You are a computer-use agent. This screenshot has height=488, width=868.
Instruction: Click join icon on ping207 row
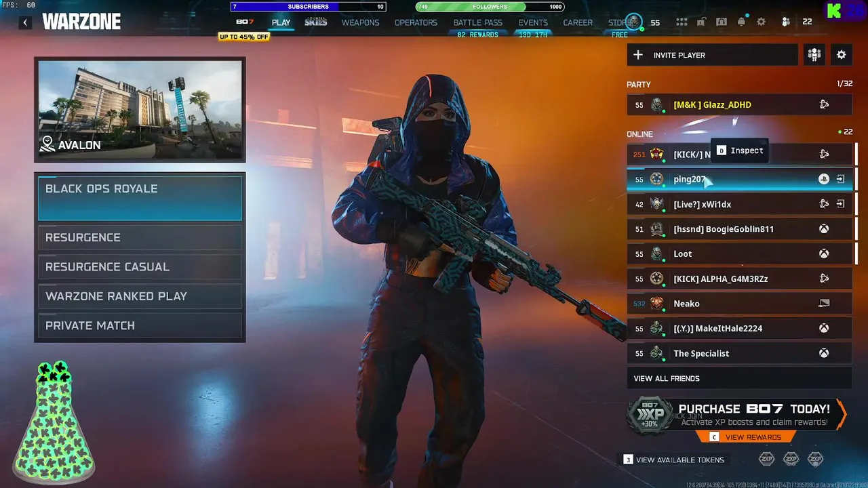841,179
